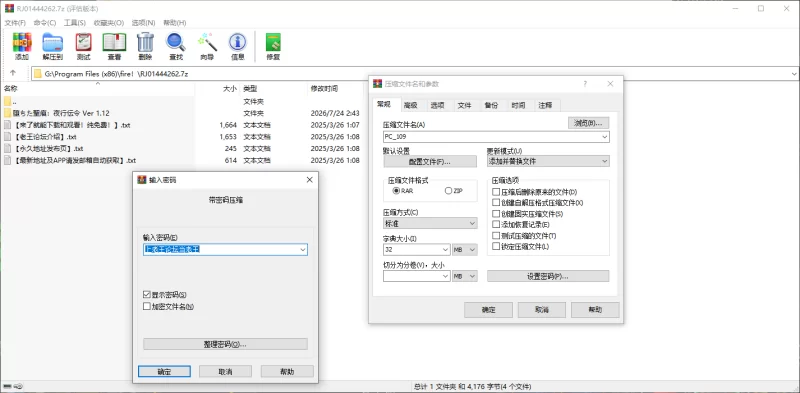Viewport: 800px width, 393px height.
Task: Open the split volume size dropdown
Action: click(444, 276)
